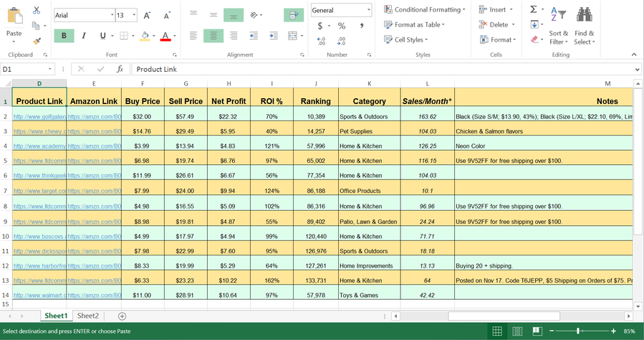Viewport: 644px width, 340px height.
Task: Open the Conditional Formatting dropdown
Action: (425, 9)
